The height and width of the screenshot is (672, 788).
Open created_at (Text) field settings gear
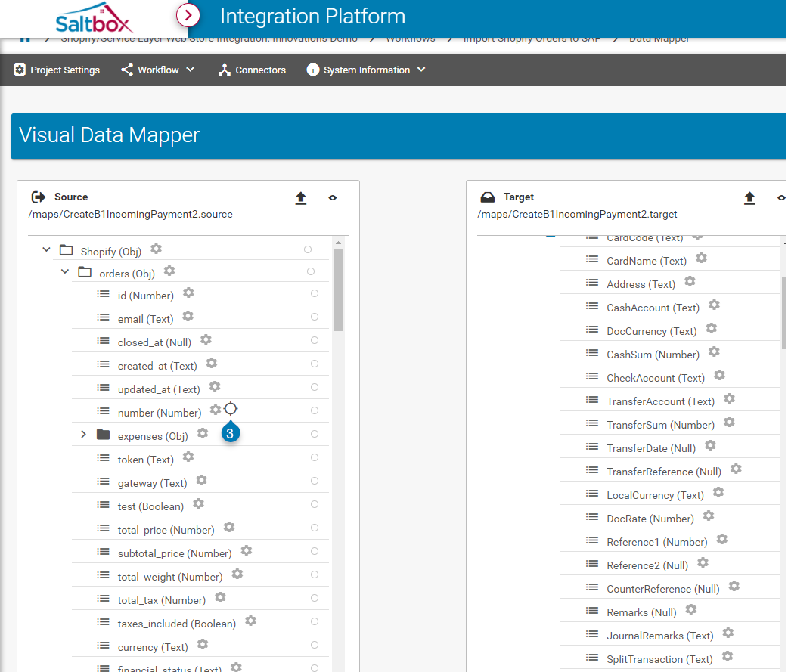pos(212,363)
